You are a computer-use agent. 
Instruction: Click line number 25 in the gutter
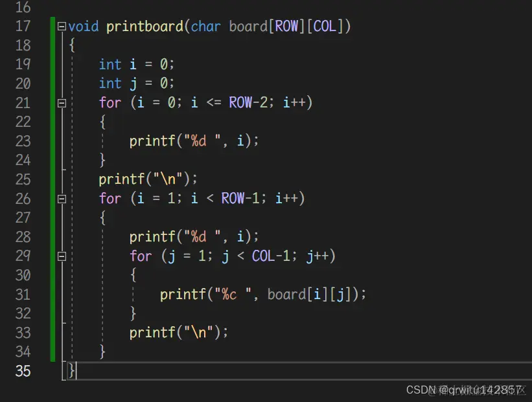point(23,179)
